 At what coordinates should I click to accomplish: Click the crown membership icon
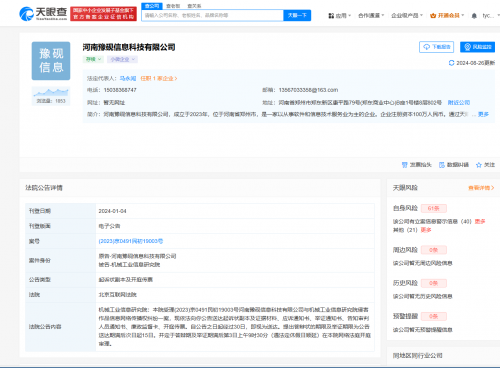(x=433, y=15)
